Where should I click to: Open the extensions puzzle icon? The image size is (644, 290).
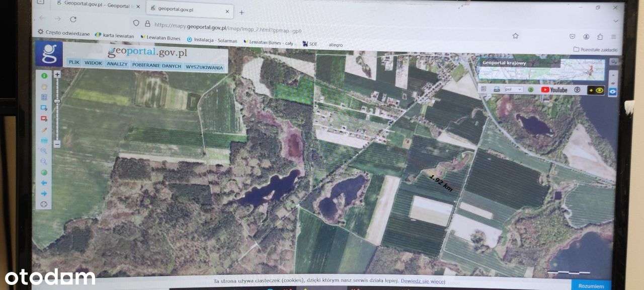coord(600,36)
